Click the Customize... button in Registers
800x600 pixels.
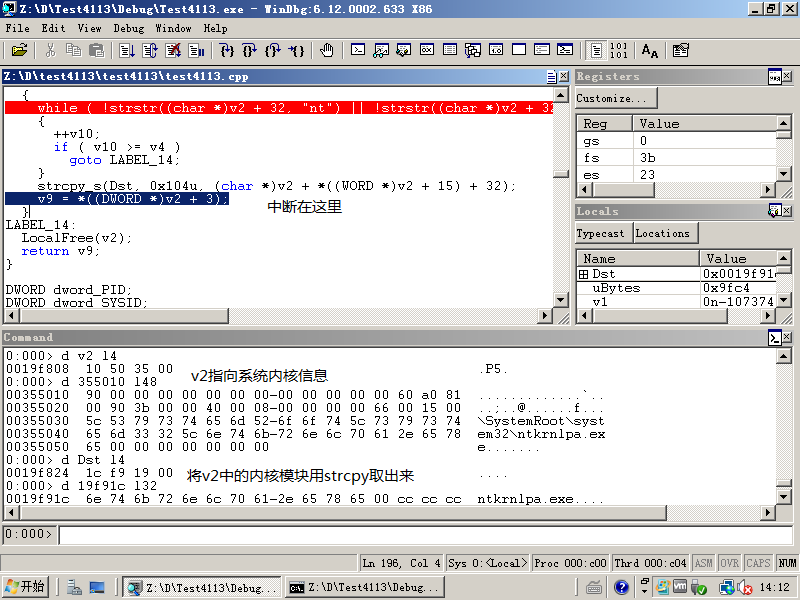[x=616, y=98]
